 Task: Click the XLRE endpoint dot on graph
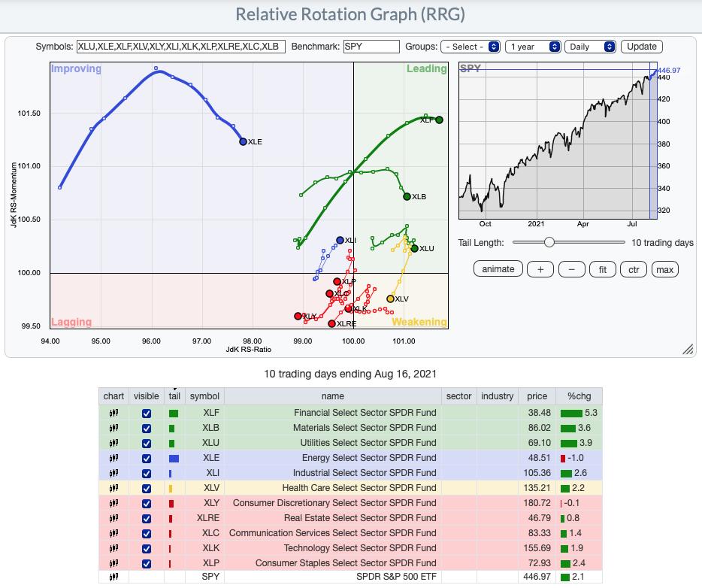[331, 323]
